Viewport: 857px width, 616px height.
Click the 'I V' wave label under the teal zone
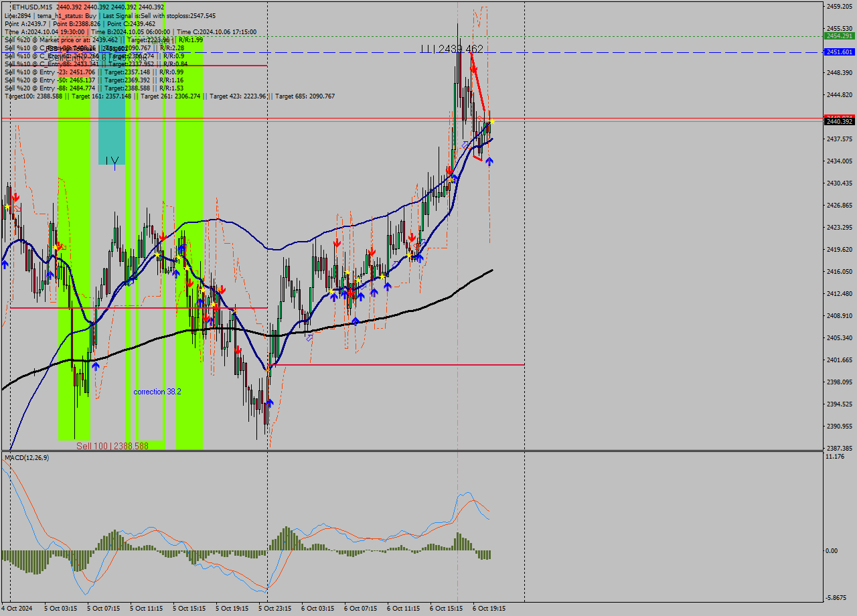pyautogui.click(x=112, y=161)
